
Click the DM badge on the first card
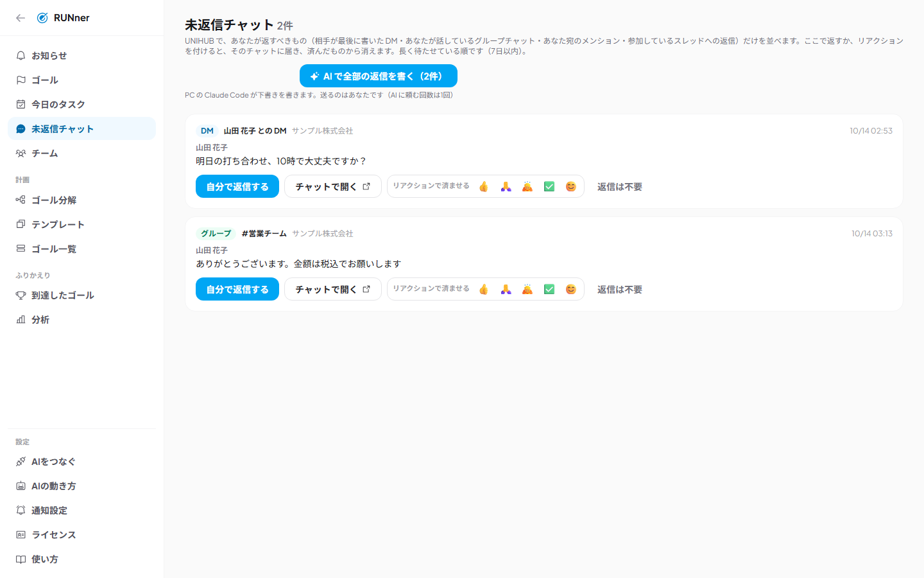[x=207, y=130]
